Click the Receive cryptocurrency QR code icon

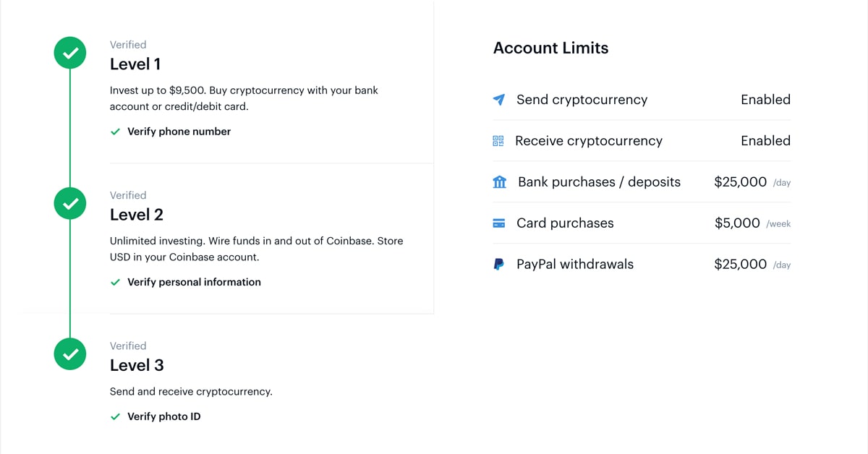click(498, 141)
